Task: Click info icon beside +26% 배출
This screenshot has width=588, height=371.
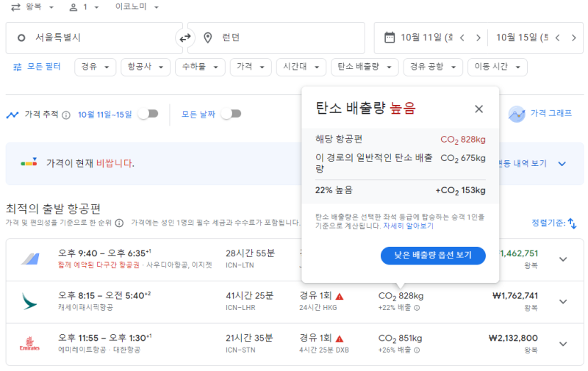Action: pos(417,350)
